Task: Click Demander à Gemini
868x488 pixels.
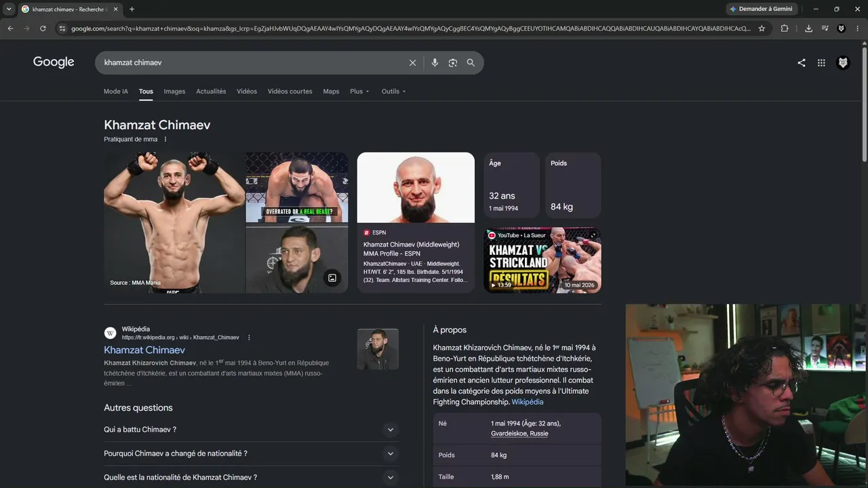Action: point(761,9)
